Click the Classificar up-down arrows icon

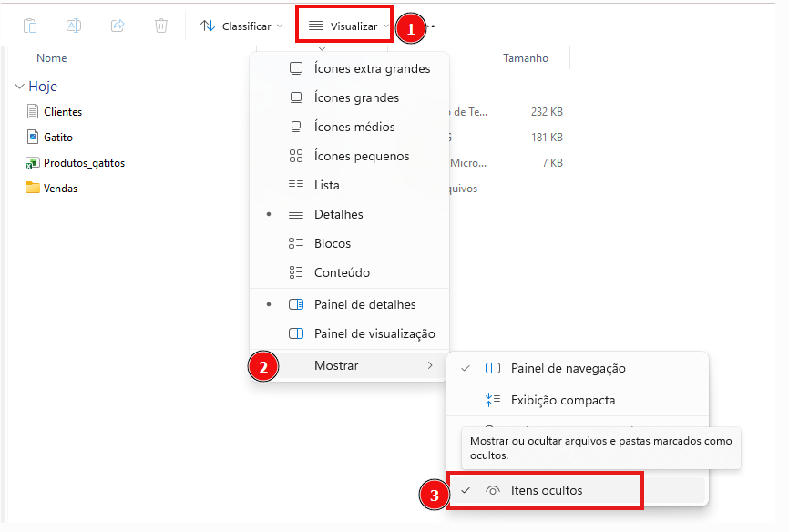click(x=208, y=26)
